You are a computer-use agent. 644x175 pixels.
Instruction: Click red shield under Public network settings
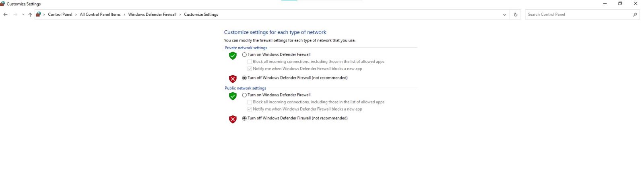233,119
